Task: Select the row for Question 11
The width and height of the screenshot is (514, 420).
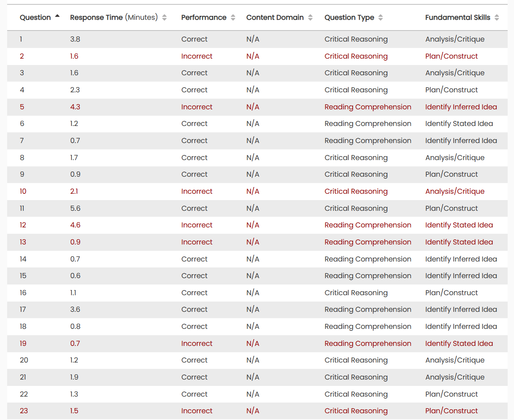Action: coord(257,208)
